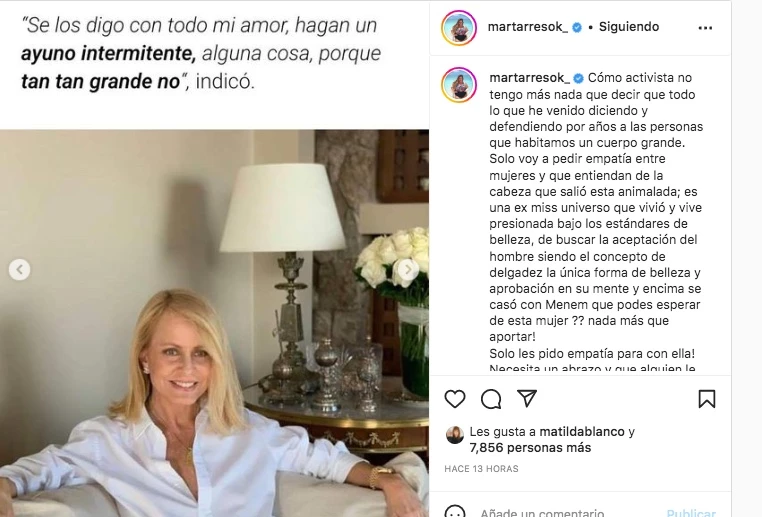Open emoji picker in comment box
Viewport: 762px width, 517px height.
tap(455, 512)
